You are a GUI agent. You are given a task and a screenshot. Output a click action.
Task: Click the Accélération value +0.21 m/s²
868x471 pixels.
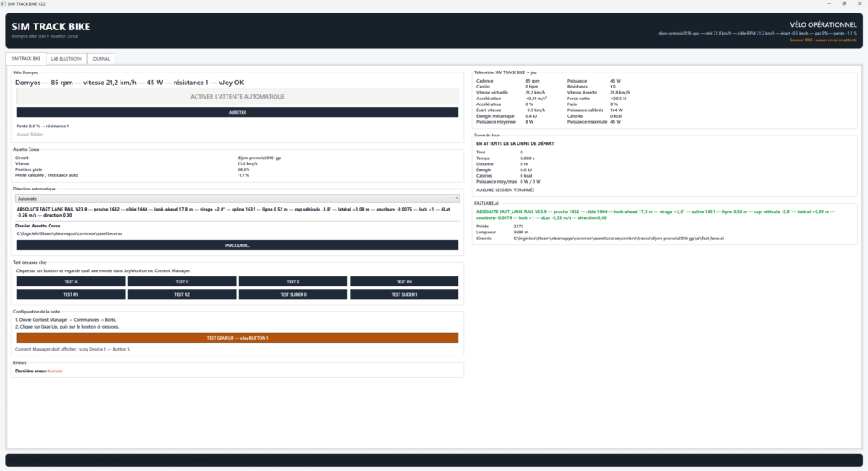pyautogui.click(x=536, y=99)
